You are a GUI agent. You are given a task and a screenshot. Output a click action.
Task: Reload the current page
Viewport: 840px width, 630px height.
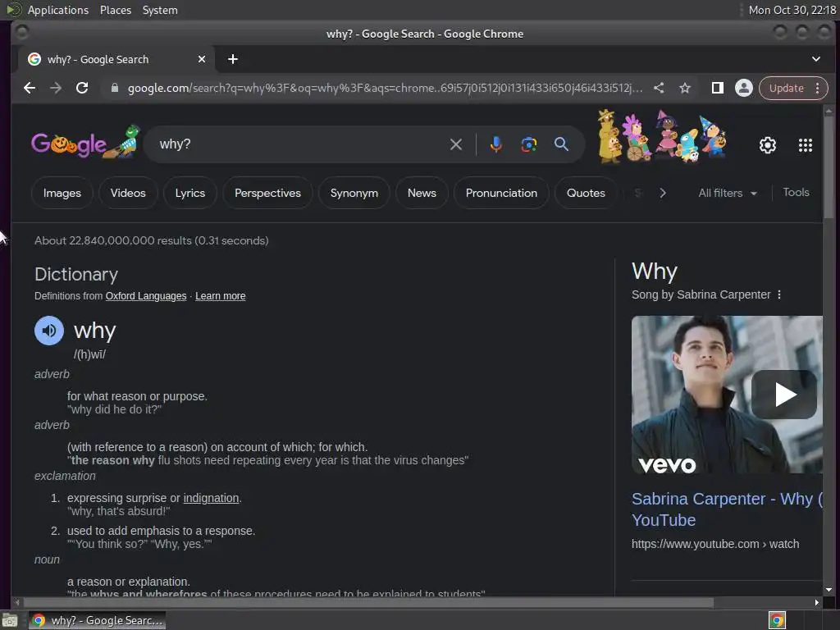pos(82,88)
